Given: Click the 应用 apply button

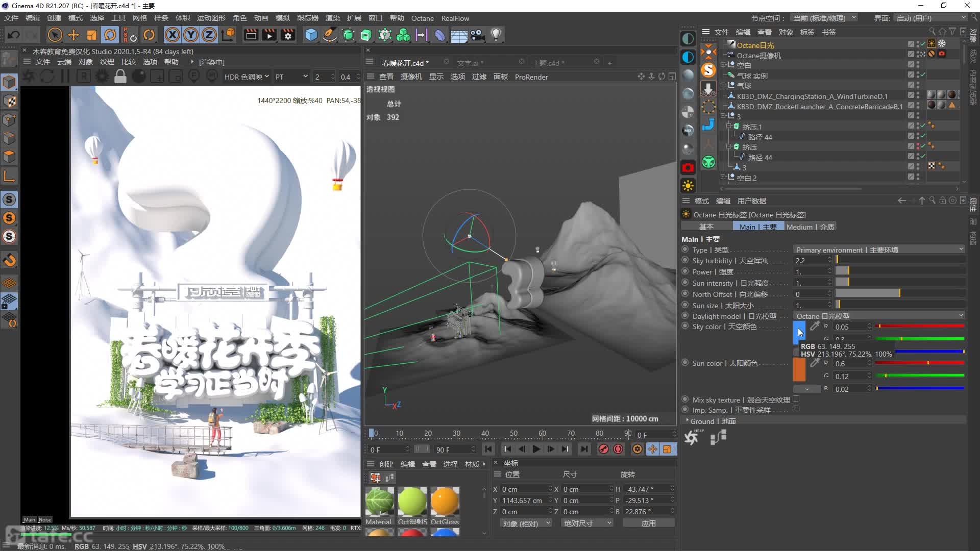Looking at the screenshot, I should (648, 523).
